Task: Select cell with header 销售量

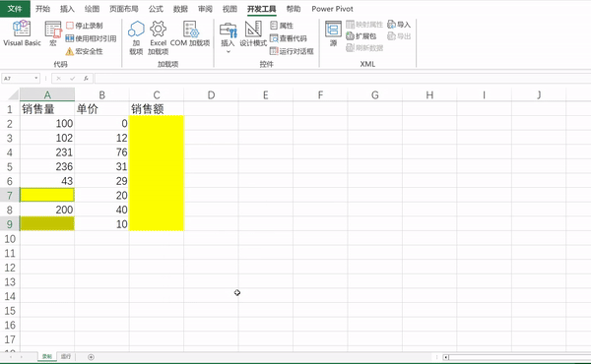Action: 47,109
